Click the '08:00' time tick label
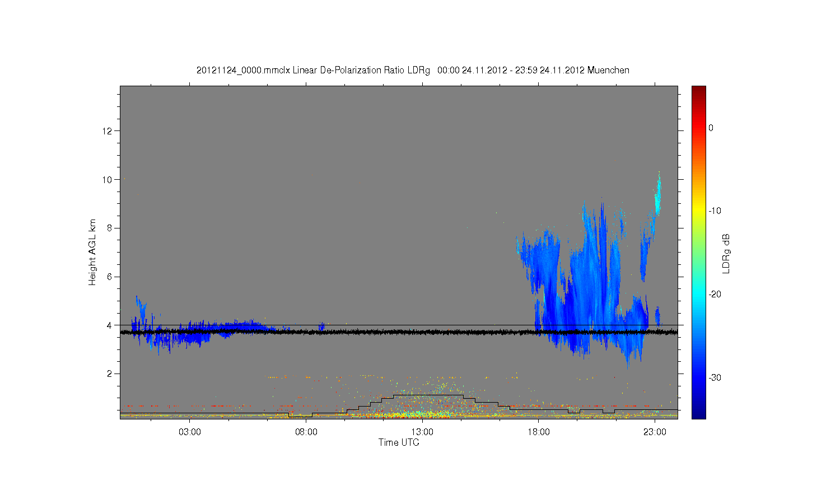Screen dimensions: 840x504 point(306,432)
